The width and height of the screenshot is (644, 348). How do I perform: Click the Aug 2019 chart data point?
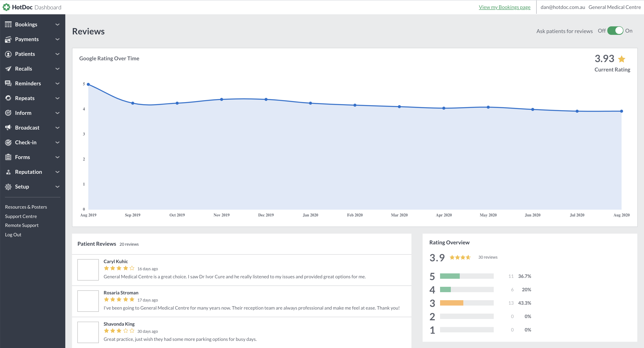coord(88,84)
